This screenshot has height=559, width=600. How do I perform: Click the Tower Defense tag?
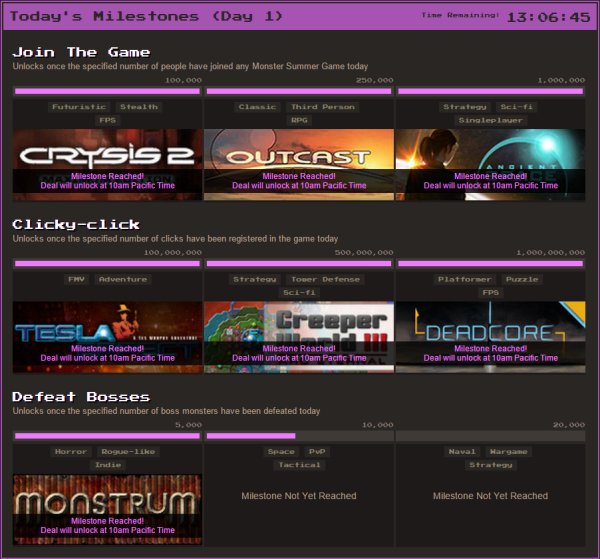pos(326,279)
